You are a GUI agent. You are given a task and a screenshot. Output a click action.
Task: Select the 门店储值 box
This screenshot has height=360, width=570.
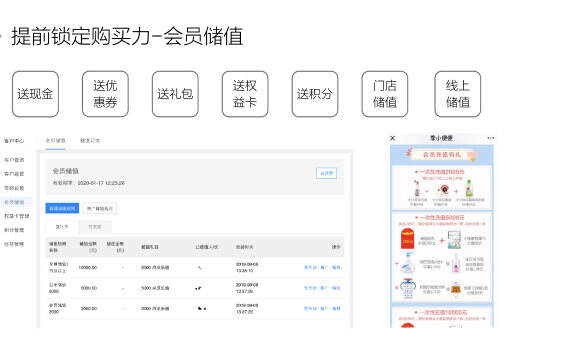pyautogui.click(x=385, y=94)
